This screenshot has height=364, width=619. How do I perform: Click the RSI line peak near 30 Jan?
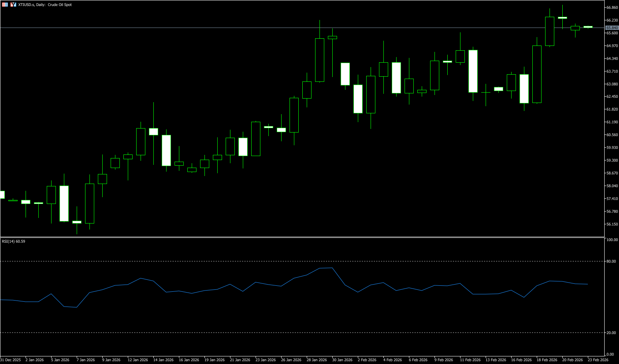pos(332,268)
